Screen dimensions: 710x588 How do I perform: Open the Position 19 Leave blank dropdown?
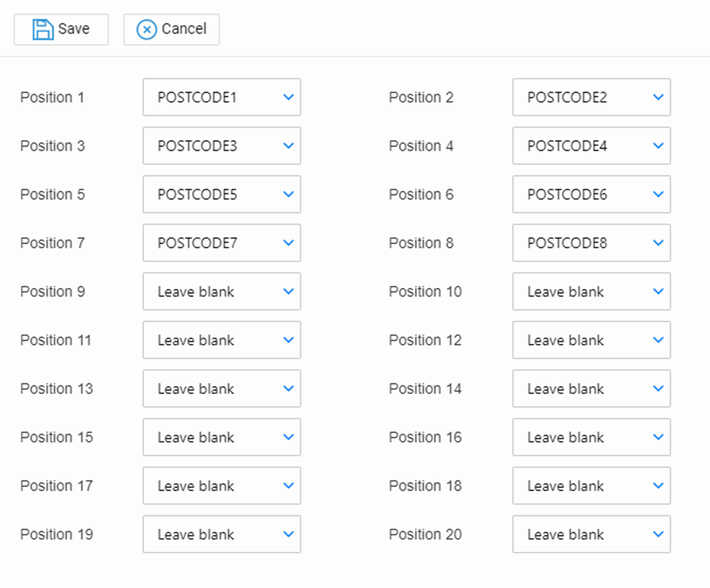[221, 534]
